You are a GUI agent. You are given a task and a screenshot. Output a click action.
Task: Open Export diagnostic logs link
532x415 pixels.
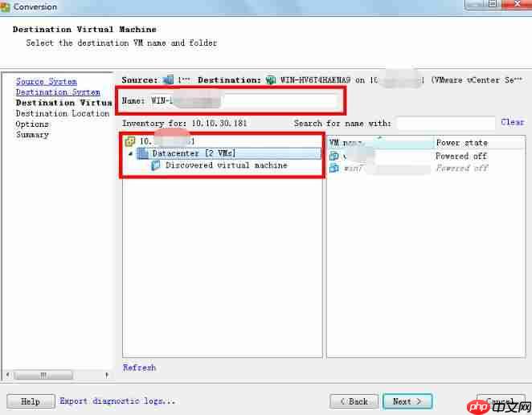coord(117,401)
